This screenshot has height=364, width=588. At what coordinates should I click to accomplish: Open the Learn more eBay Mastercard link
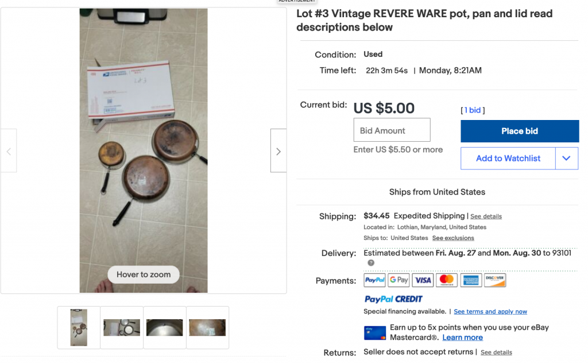click(462, 338)
